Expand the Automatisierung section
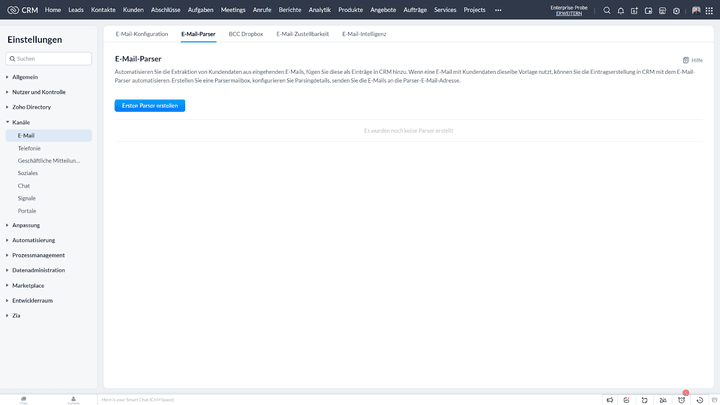Screen dimensions: 720x405 tap(33, 240)
